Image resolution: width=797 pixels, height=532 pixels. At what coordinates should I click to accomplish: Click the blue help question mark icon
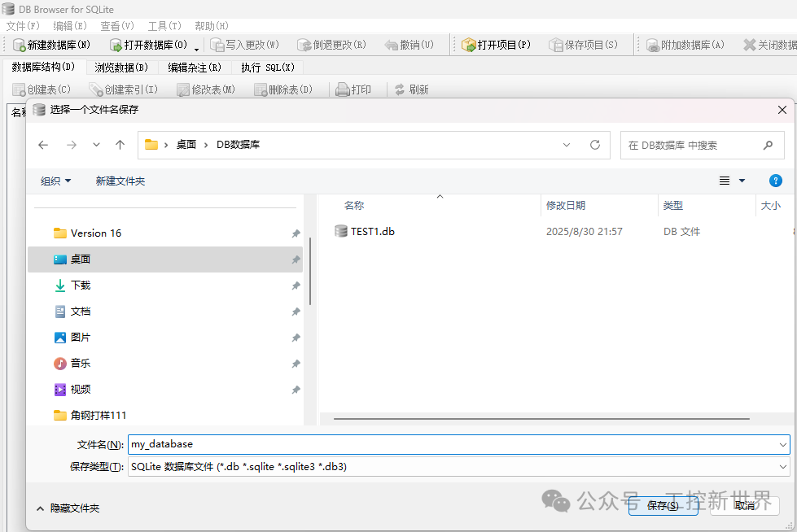coord(775,181)
